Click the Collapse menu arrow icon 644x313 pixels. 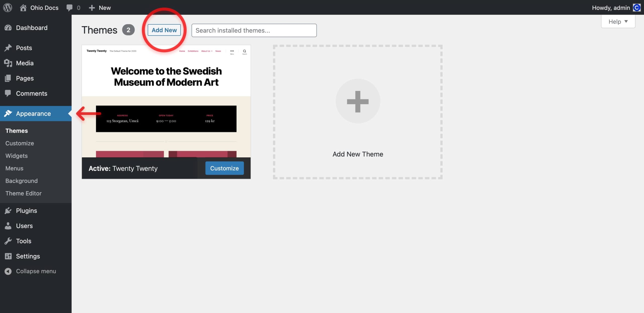tap(8, 271)
